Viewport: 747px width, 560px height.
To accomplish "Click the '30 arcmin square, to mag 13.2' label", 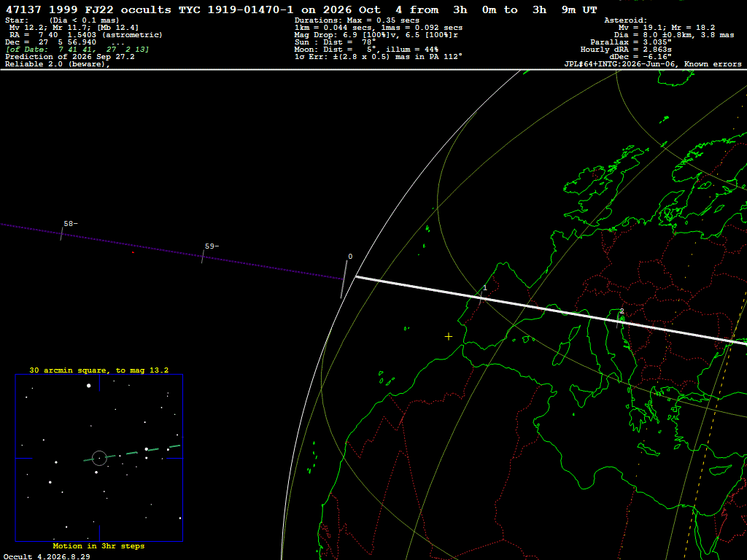I will coord(99,370).
